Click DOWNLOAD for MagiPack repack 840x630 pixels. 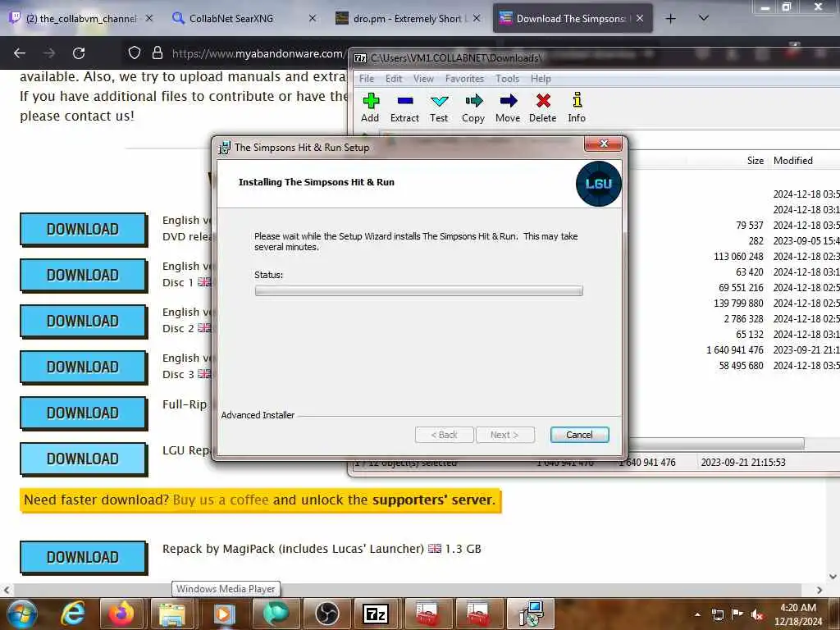(83, 558)
